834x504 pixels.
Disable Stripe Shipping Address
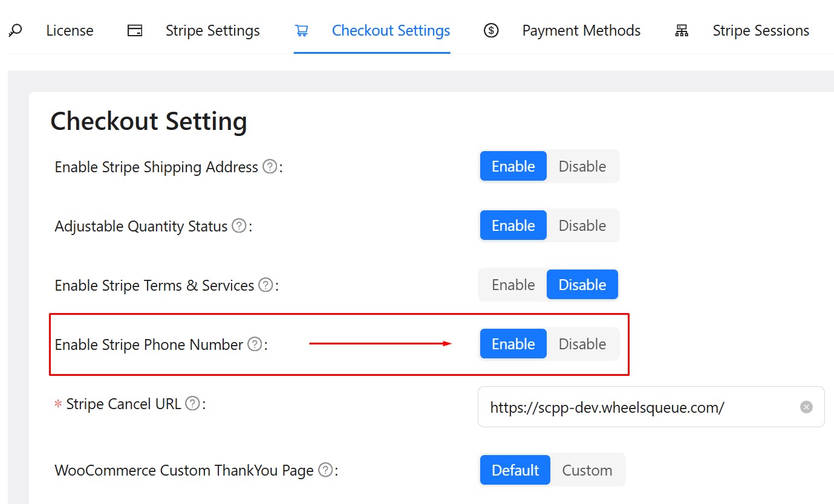coord(582,166)
